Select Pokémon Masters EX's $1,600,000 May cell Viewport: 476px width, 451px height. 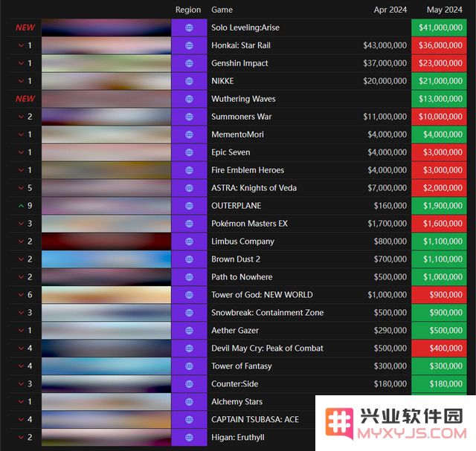tap(439, 224)
